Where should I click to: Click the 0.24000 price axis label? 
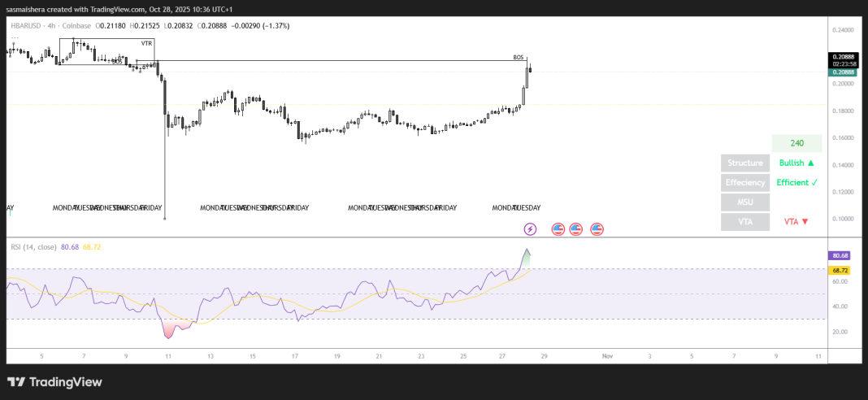pos(842,29)
